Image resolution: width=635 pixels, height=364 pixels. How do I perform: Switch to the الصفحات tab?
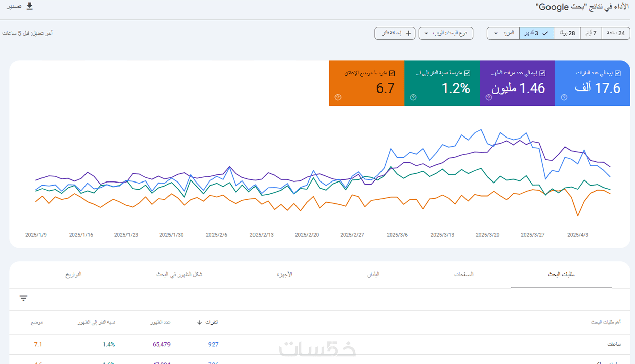tap(464, 275)
